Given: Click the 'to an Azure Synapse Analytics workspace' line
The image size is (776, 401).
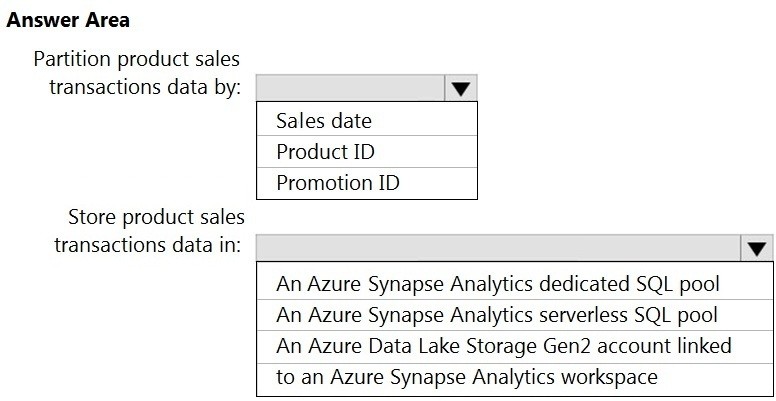Looking at the screenshot, I should click(x=467, y=377).
